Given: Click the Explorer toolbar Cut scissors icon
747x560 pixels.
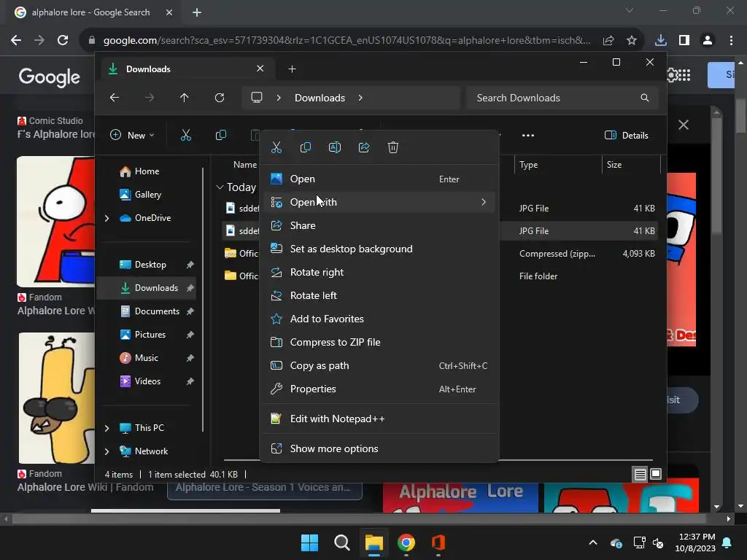Looking at the screenshot, I should pos(186,135).
